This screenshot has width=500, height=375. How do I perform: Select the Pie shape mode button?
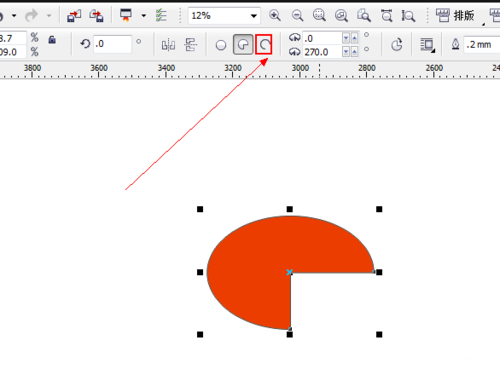point(243,44)
